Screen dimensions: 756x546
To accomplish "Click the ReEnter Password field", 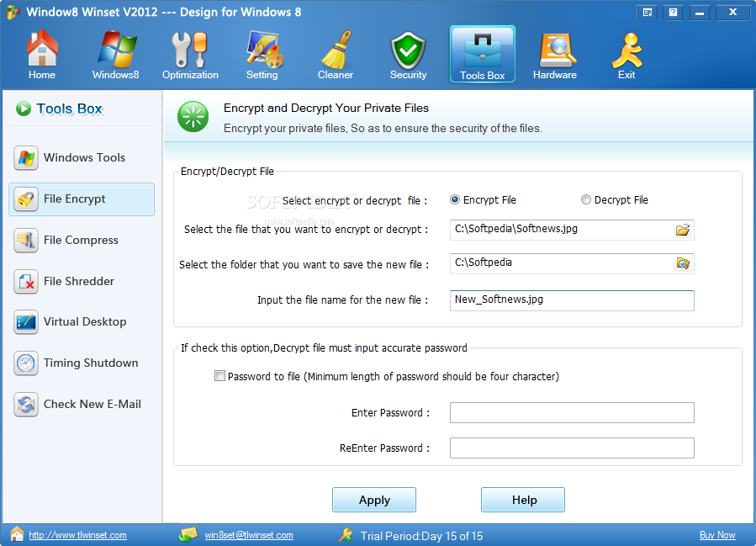I will click(572, 448).
